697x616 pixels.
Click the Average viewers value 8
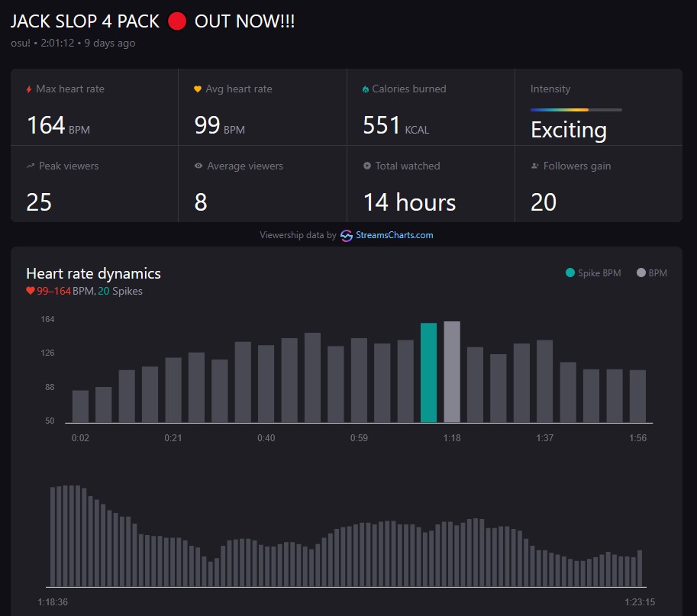click(x=201, y=203)
